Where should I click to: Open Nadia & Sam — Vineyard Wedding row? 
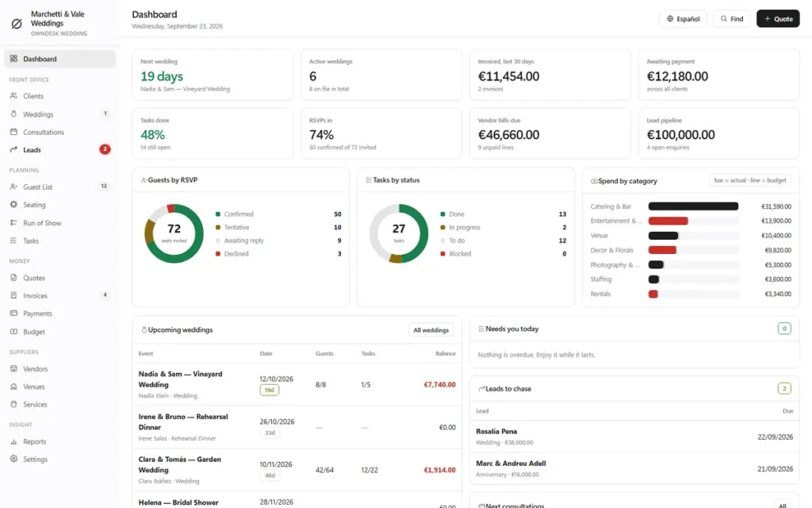(x=297, y=385)
